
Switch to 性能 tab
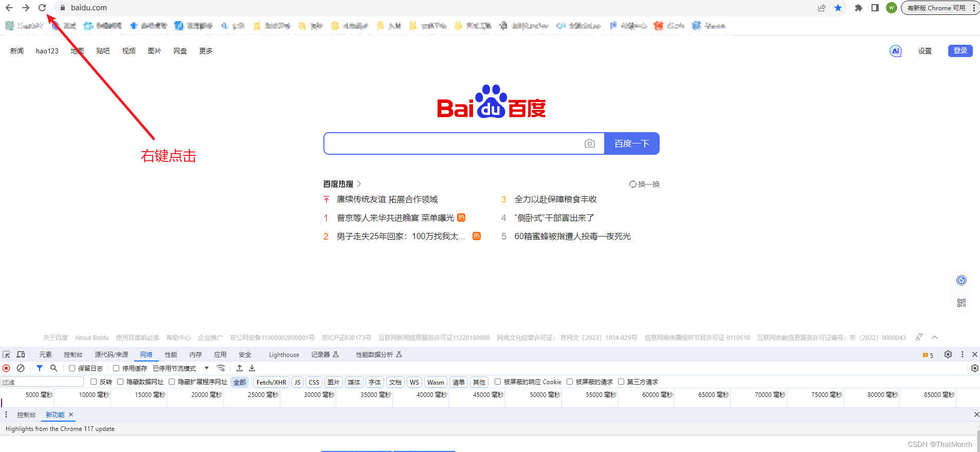(x=171, y=354)
